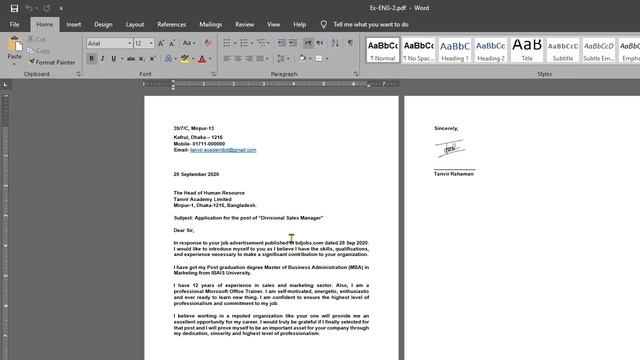Open the Review tab
Viewport: 640px width, 360px height.
244,24
